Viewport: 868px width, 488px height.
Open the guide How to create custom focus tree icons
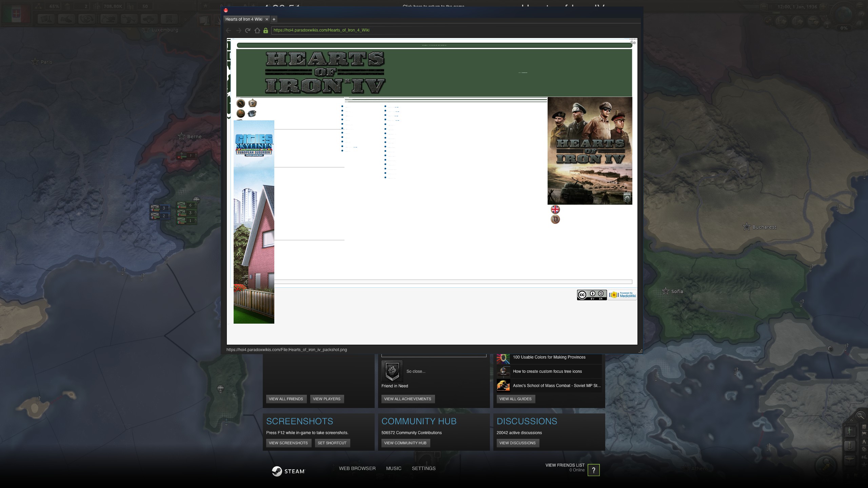tap(547, 371)
